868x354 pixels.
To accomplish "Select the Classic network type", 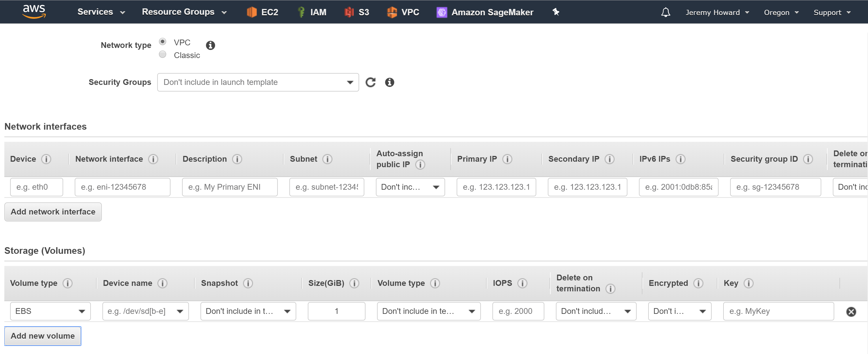I will (x=163, y=55).
